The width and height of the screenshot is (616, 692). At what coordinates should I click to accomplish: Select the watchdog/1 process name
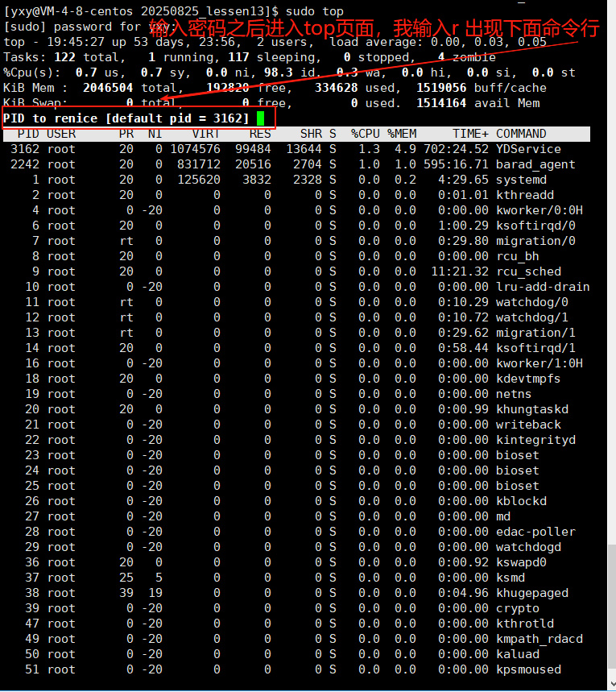click(531, 317)
